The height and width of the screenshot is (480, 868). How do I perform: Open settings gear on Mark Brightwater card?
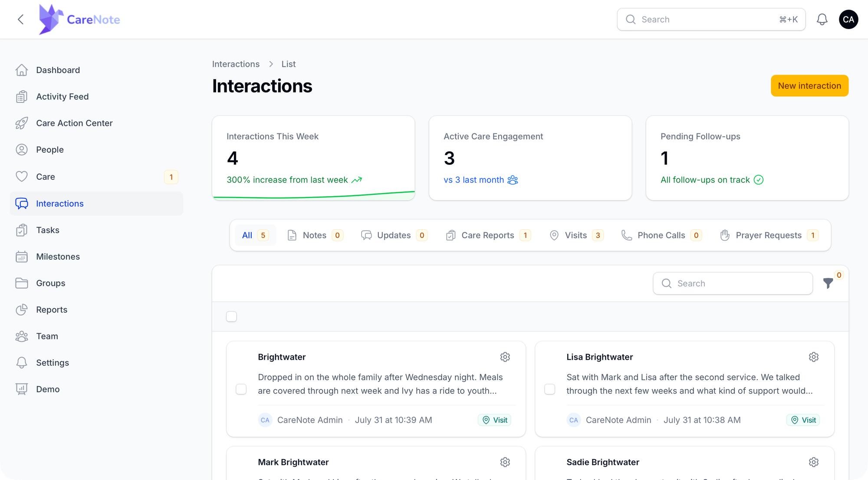(x=505, y=462)
